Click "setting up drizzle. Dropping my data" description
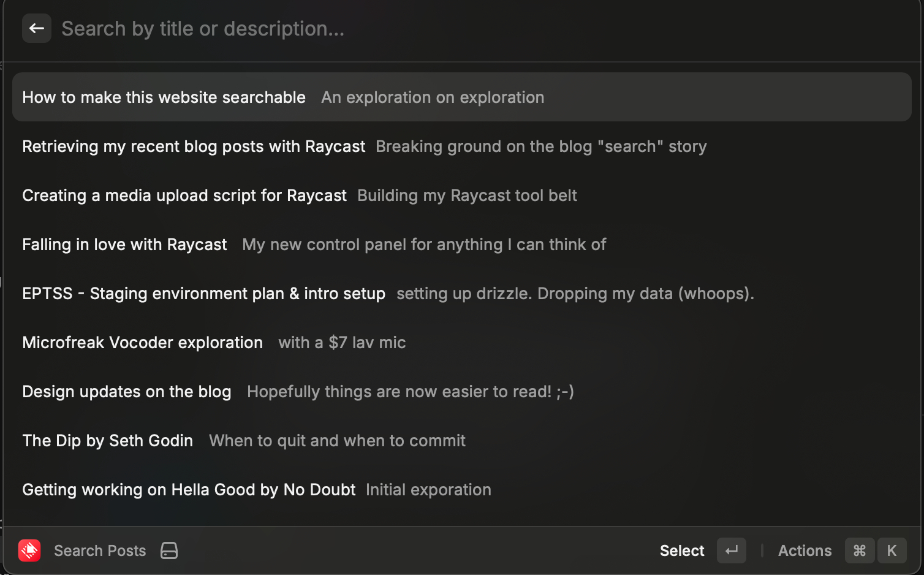Image resolution: width=924 pixels, height=575 pixels. coord(575,294)
